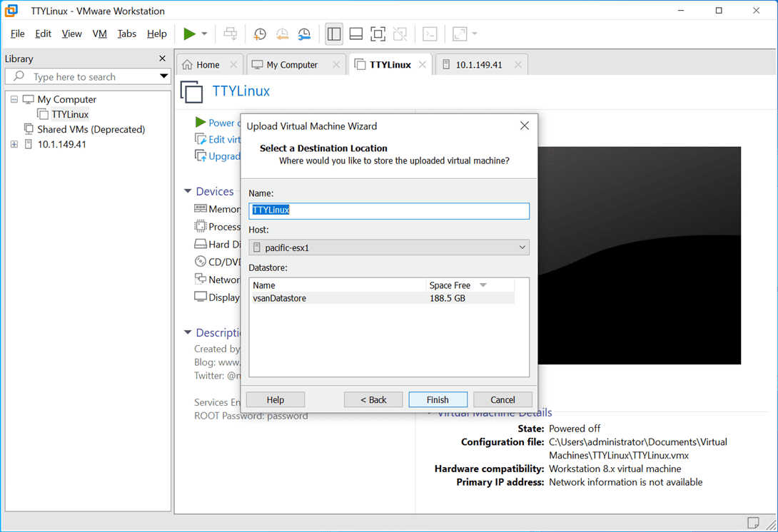Screen dimensions: 778x532
Task: Open the VM menu
Action: coord(99,34)
